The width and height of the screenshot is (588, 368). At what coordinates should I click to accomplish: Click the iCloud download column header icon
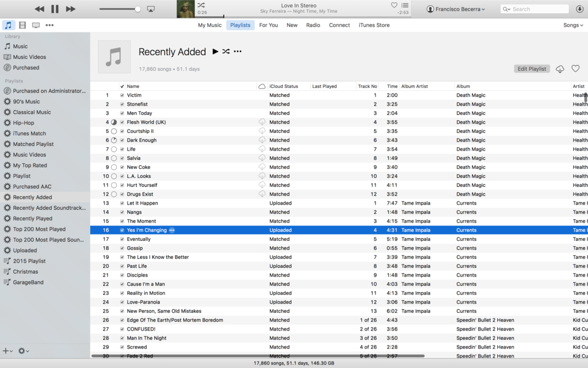tap(262, 86)
